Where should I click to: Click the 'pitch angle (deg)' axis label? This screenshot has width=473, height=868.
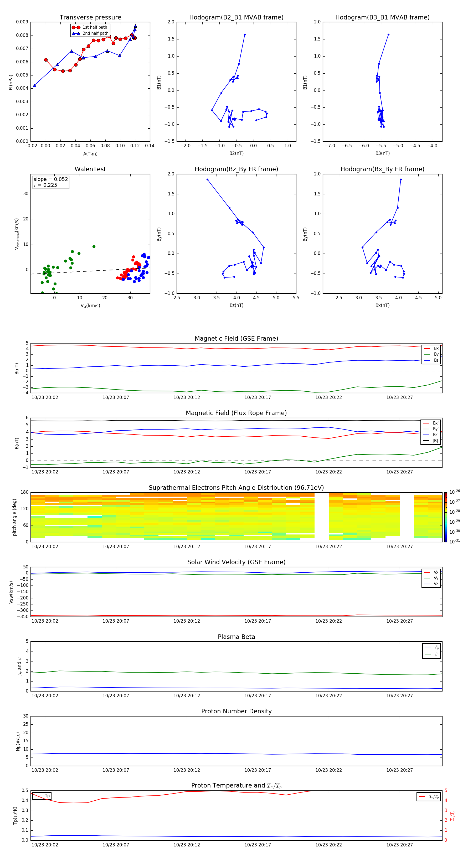click(x=14, y=517)
